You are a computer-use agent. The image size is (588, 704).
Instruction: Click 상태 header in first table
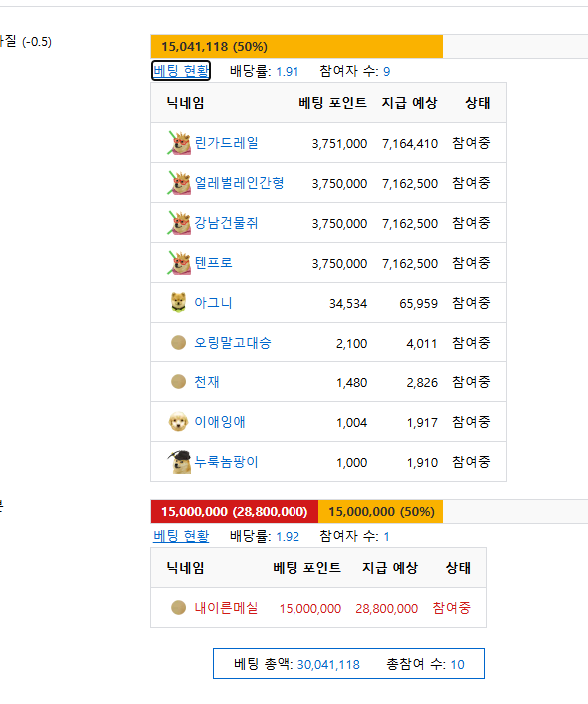coord(477,103)
